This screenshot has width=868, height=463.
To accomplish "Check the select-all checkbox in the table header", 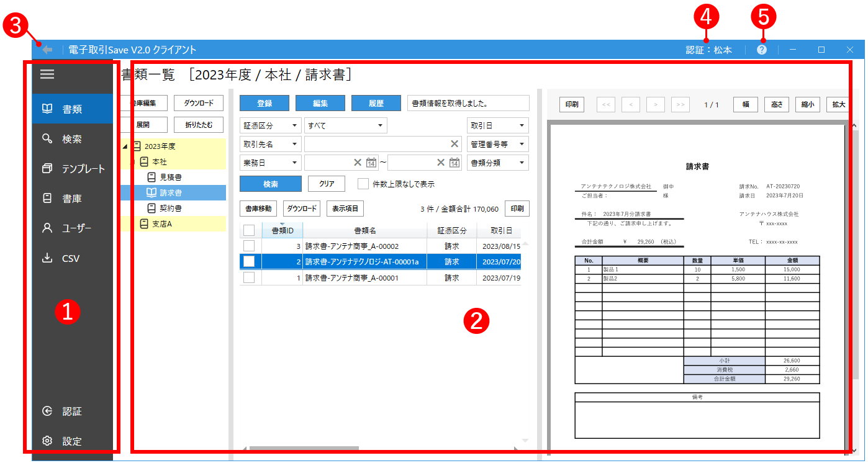I will click(x=248, y=230).
